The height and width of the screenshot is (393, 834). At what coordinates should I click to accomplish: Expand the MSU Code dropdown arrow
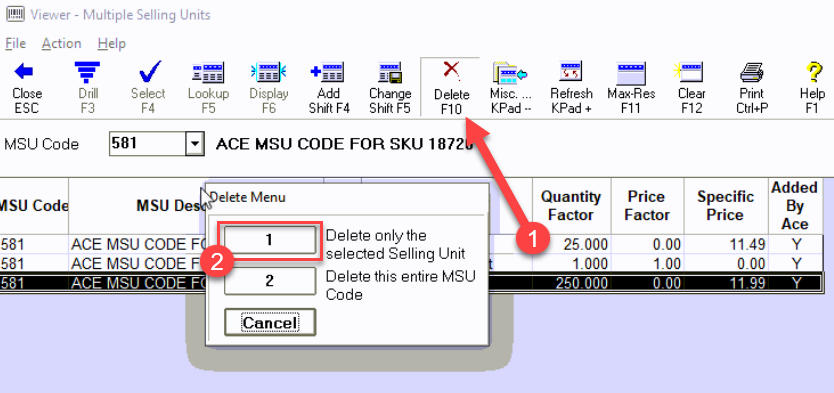(x=195, y=144)
